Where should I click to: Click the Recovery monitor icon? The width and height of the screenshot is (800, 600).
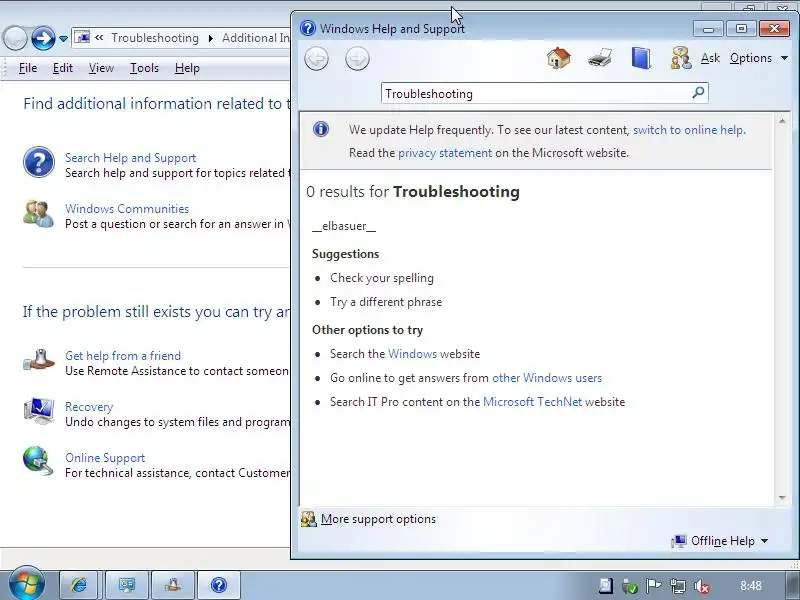point(39,411)
